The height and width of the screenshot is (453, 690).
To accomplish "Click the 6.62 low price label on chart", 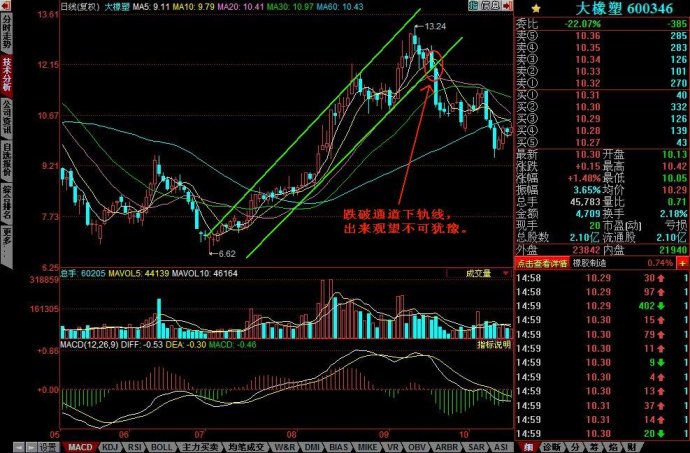I will coord(227,254).
